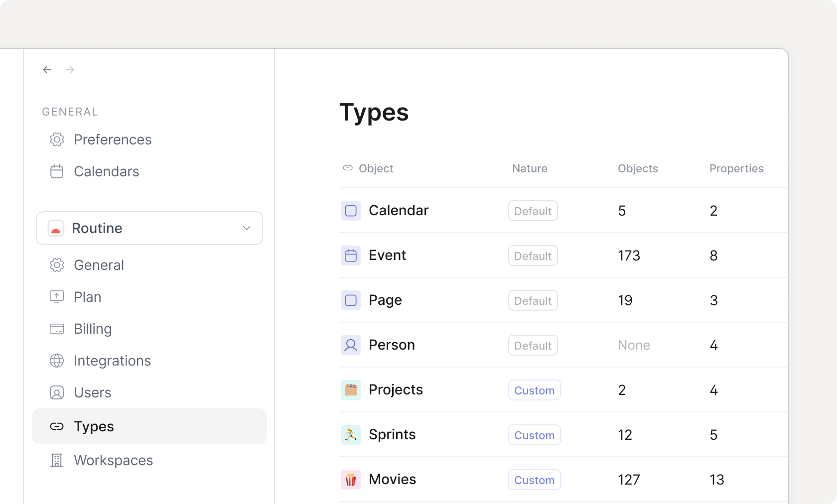Click the Custom badge on Projects row
This screenshot has width=837, height=504.
click(534, 390)
